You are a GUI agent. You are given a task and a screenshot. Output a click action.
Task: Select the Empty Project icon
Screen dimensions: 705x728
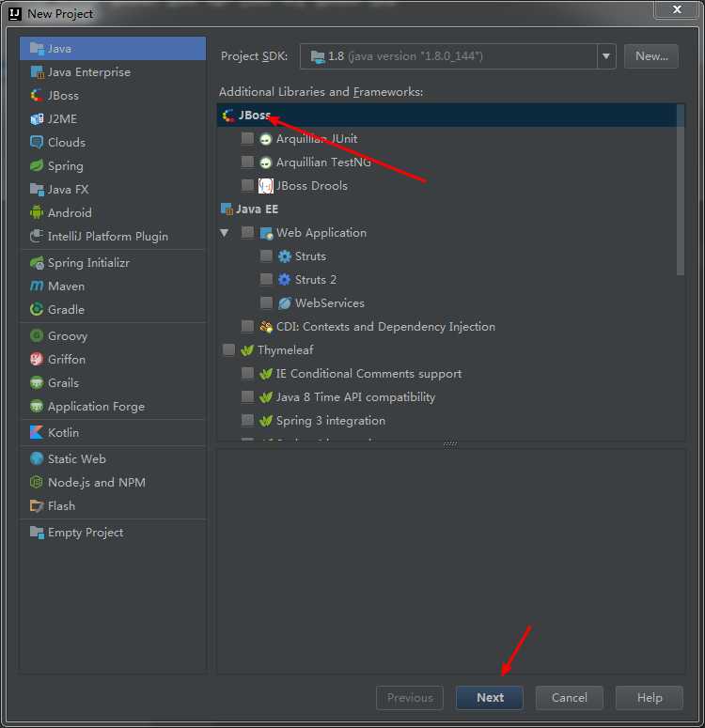pos(37,532)
